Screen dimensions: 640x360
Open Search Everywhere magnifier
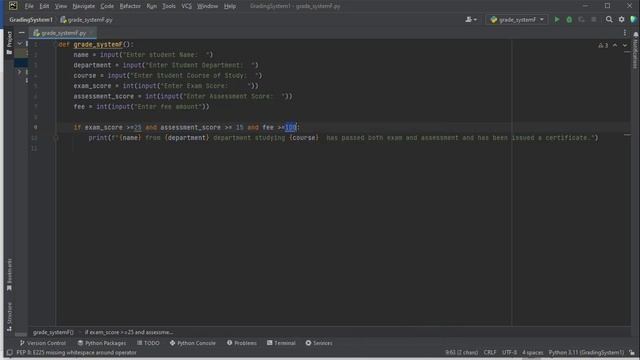click(609, 20)
